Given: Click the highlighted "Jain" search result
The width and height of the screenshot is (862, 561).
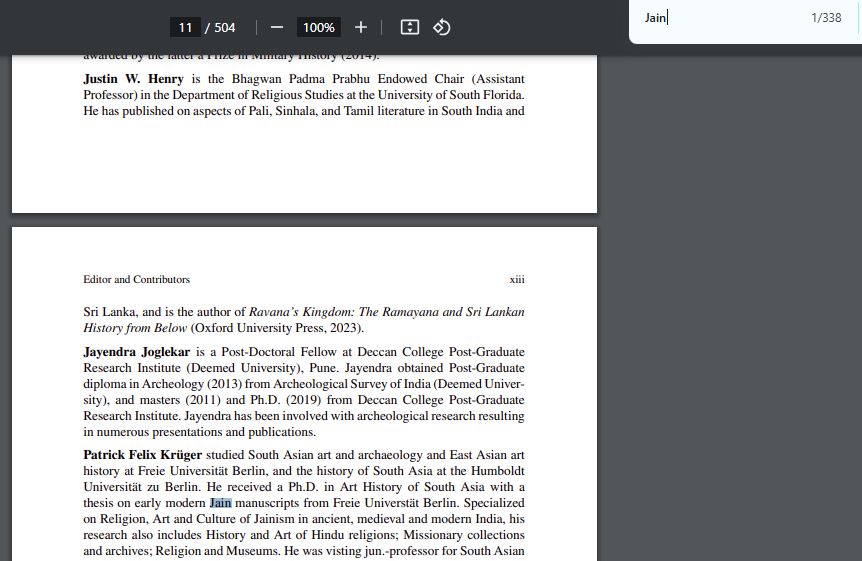Looking at the screenshot, I should (220, 503).
